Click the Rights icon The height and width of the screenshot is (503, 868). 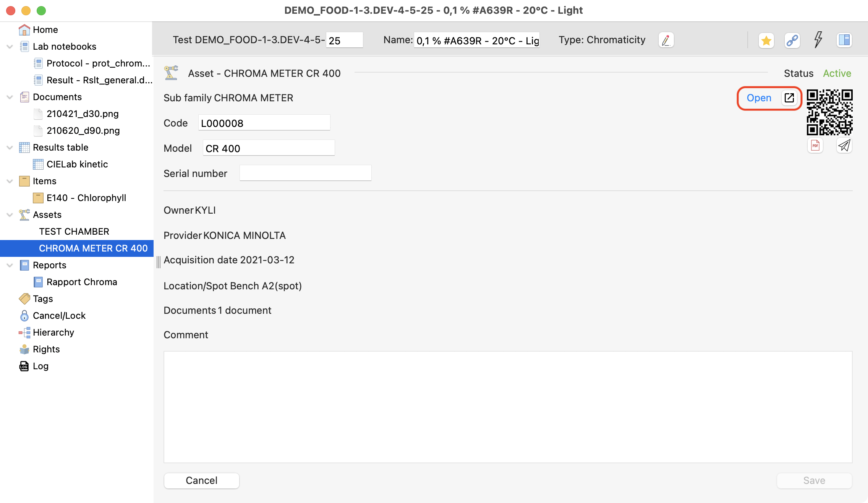click(24, 349)
